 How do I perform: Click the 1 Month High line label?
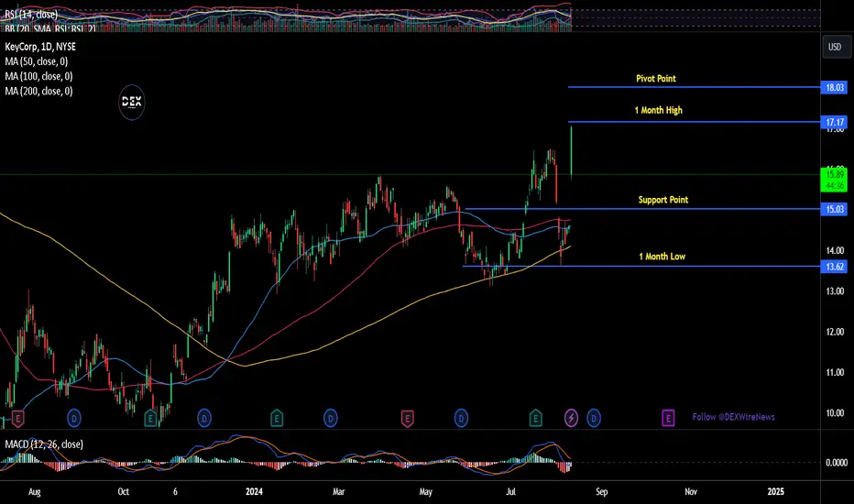(x=659, y=110)
